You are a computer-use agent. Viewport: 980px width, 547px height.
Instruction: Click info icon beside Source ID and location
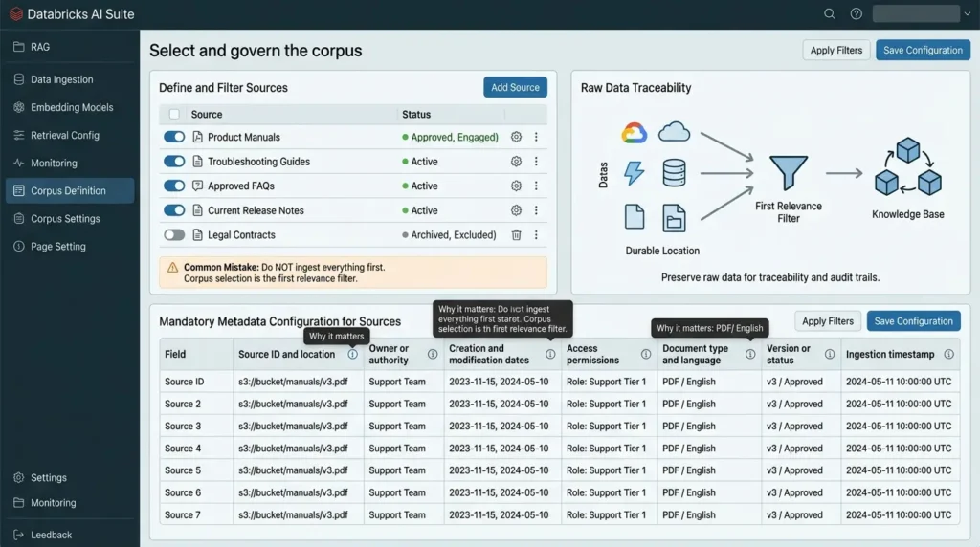click(352, 354)
